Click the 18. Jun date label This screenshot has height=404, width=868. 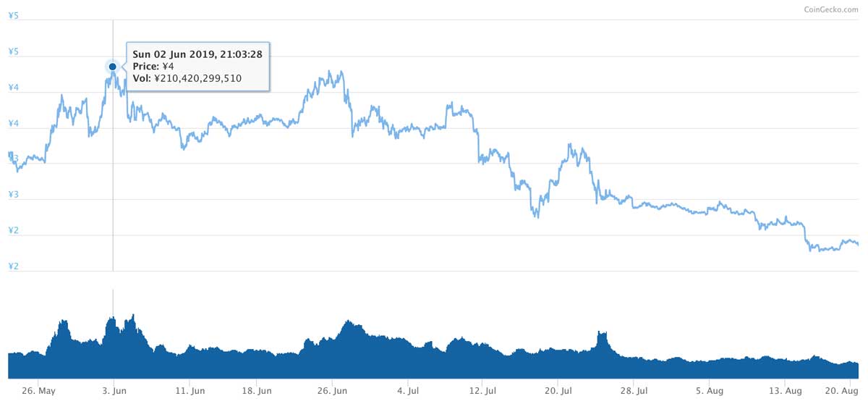coord(256,390)
